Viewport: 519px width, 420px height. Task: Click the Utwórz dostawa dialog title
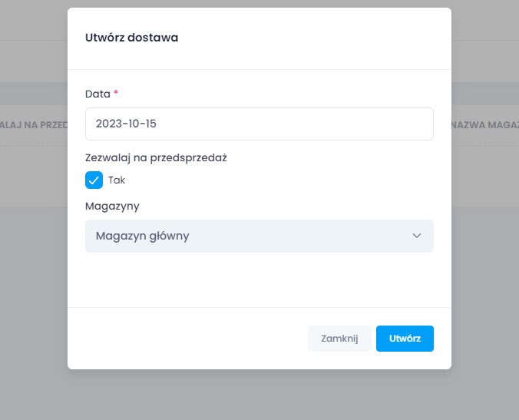pos(131,38)
